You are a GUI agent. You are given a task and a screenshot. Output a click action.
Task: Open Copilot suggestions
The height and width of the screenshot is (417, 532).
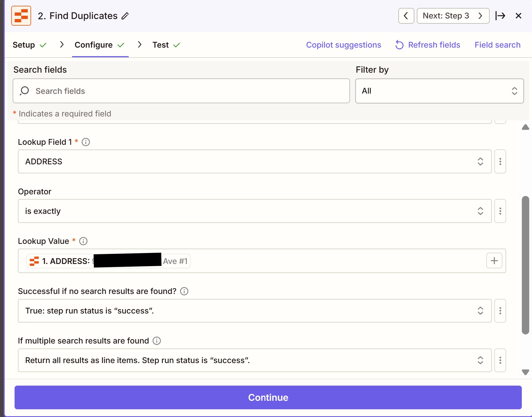[343, 45]
